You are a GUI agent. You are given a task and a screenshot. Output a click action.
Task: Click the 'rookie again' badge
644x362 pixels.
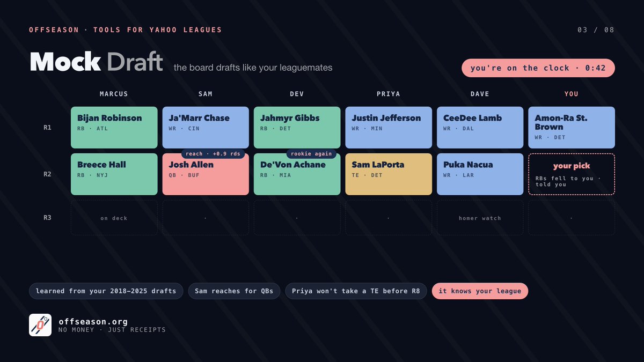tap(311, 153)
